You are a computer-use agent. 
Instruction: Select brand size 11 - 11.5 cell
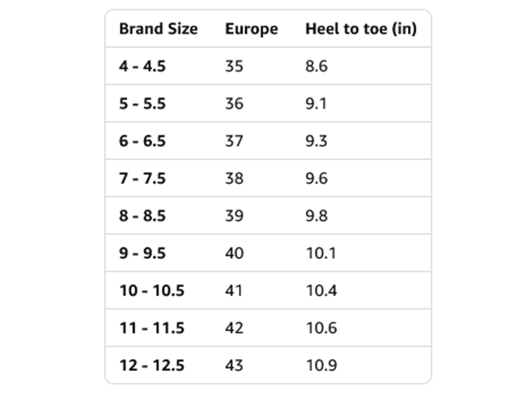point(152,328)
